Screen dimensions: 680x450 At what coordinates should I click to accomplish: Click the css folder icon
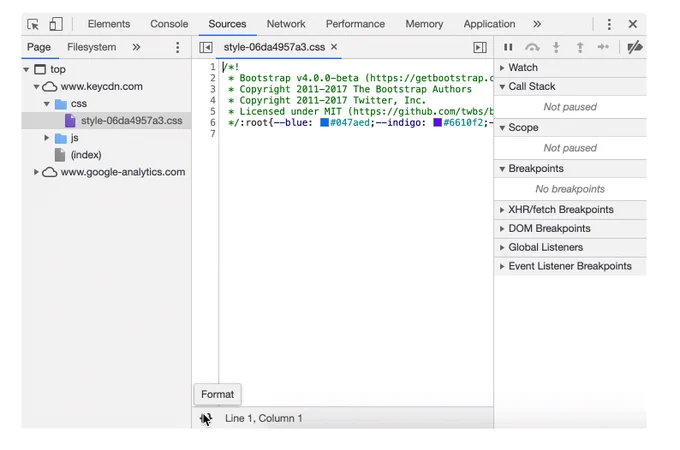click(x=61, y=104)
